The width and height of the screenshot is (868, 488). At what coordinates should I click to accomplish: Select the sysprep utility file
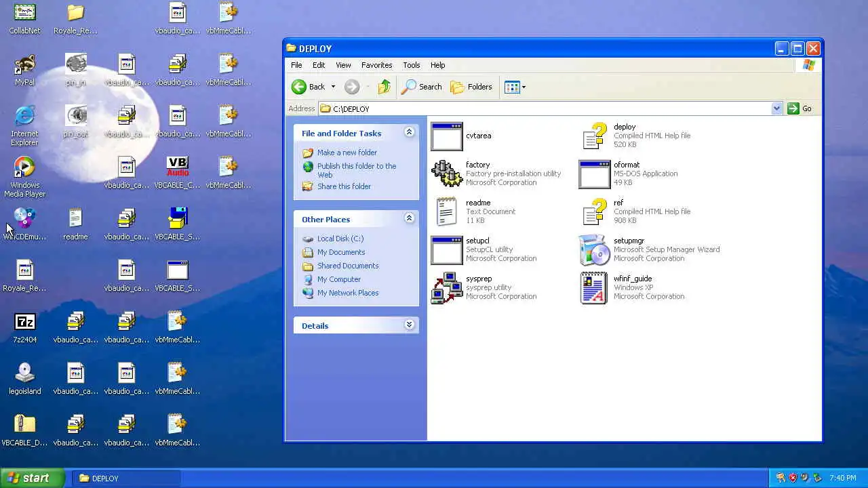coord(484,287)
